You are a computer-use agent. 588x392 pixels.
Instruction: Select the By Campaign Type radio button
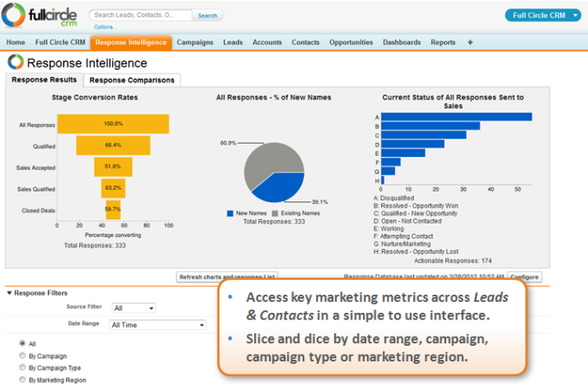(x=22, y=367)
